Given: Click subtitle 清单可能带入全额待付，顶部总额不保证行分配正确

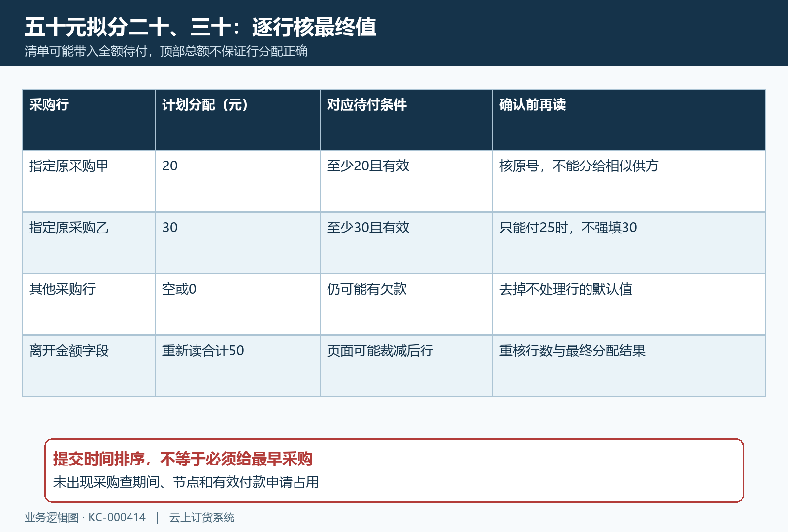Looking at the screenshot, I should point(166,51).
